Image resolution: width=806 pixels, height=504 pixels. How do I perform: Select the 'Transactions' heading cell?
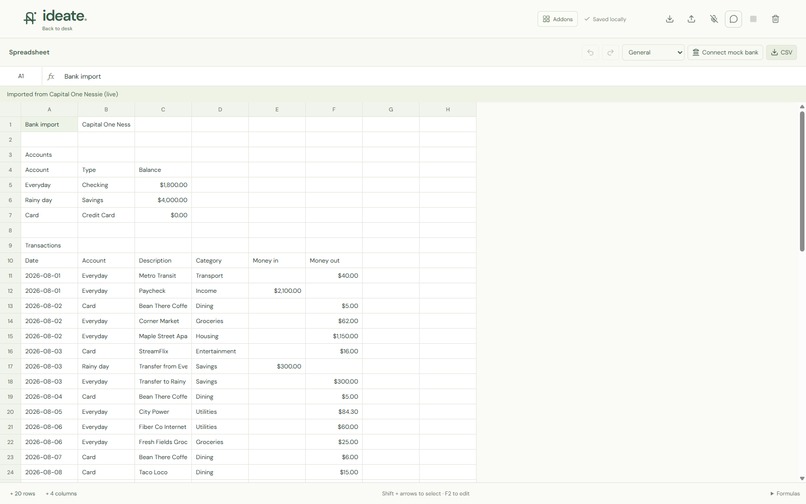(x=49, y=246)
